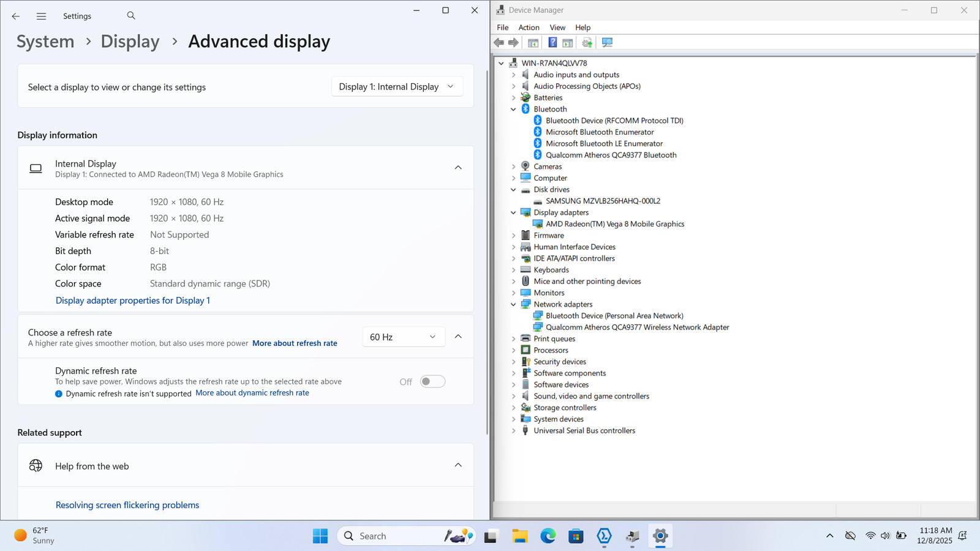The width and height of the screenshot is (980, 551).
Task: Collapse the Bluetooth tree node
Action: [513, 109]
